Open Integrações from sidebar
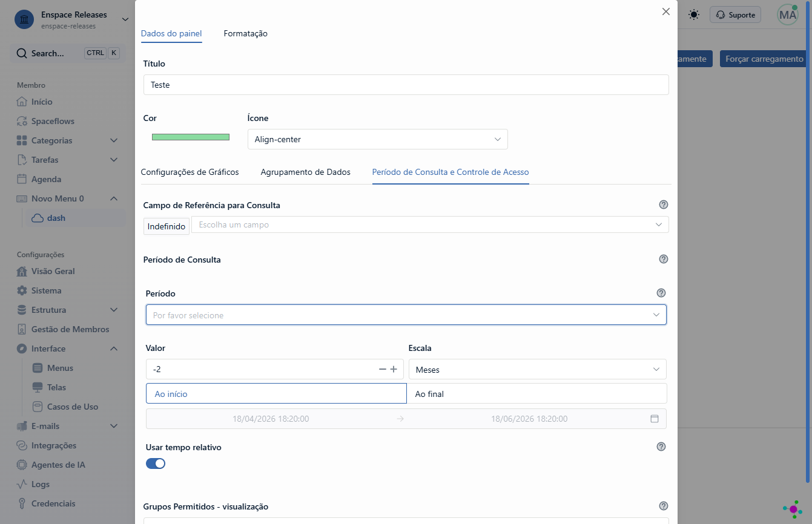The width and height of the screenshot is (812, 524). [54, 445]
